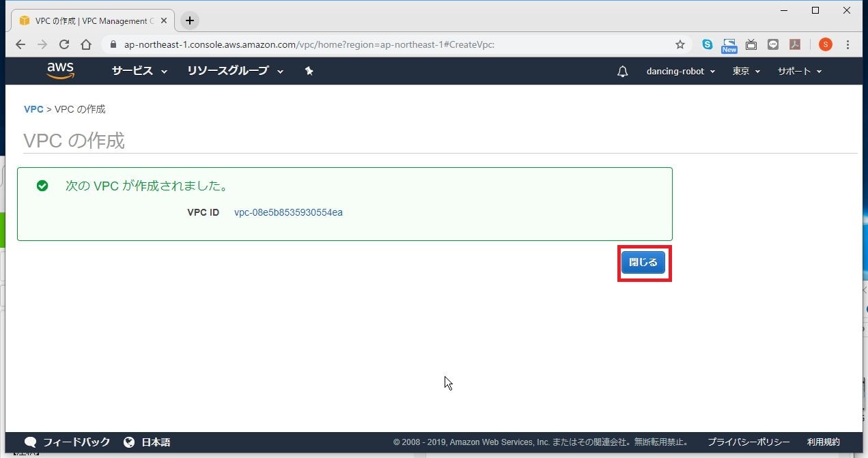Open the サービス services menu
This screenshot has width=868, height=458.
click(139, 71)
